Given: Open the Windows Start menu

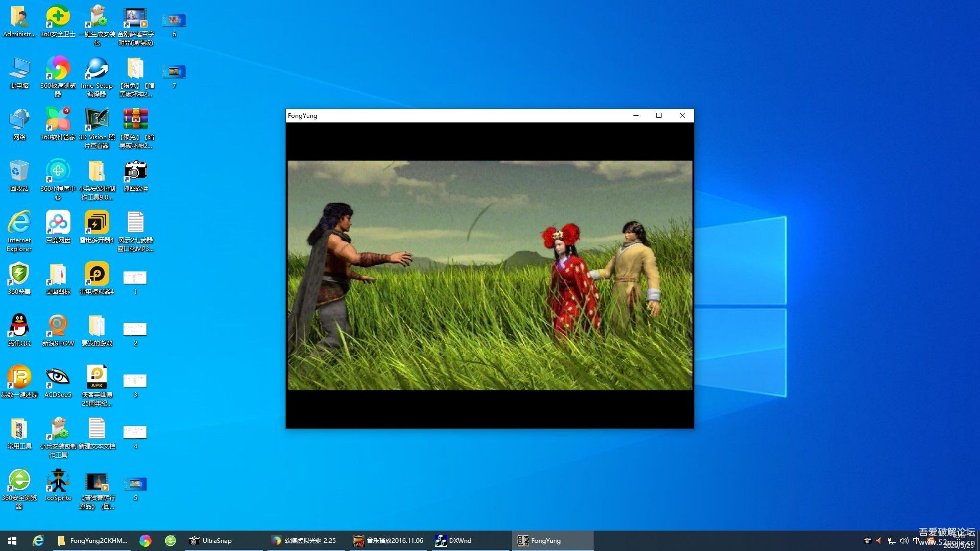Looking at the screenshot, I should pyautogui.click(x=12, y=541).
